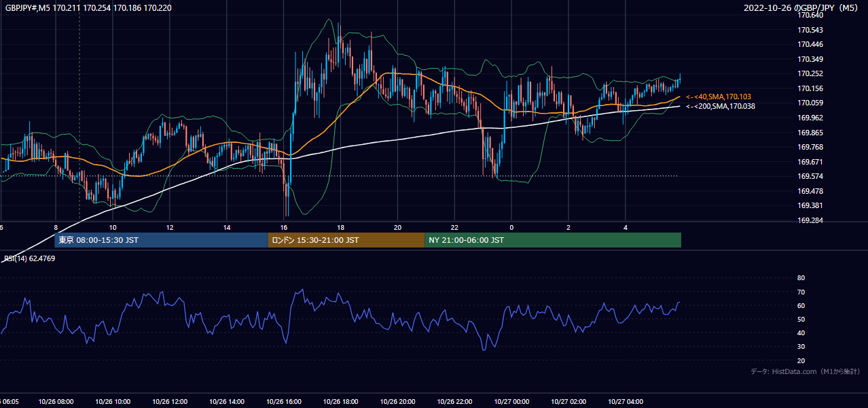Click the orange 40 SMA label 170.103
Viewport: 868px width, 408px height.
point(719,97)
